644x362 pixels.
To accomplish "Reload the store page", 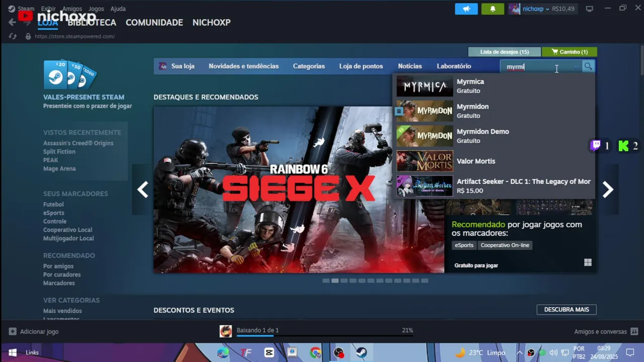I will click(x=13, y=36).
